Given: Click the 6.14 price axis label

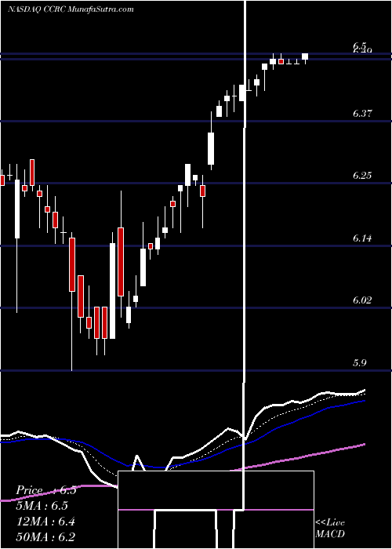Looking at the screenshot, I should (362, 238).
